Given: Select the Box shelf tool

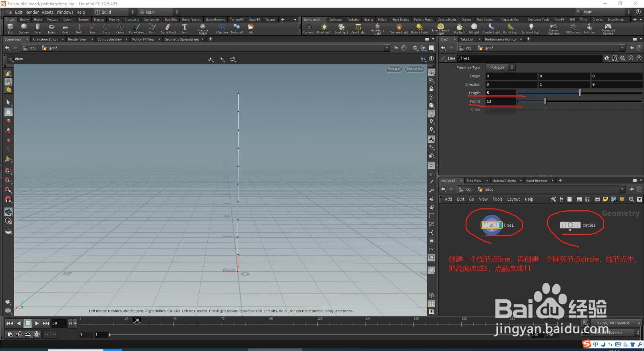Looking at the screenshot, I should click(10, 29).
